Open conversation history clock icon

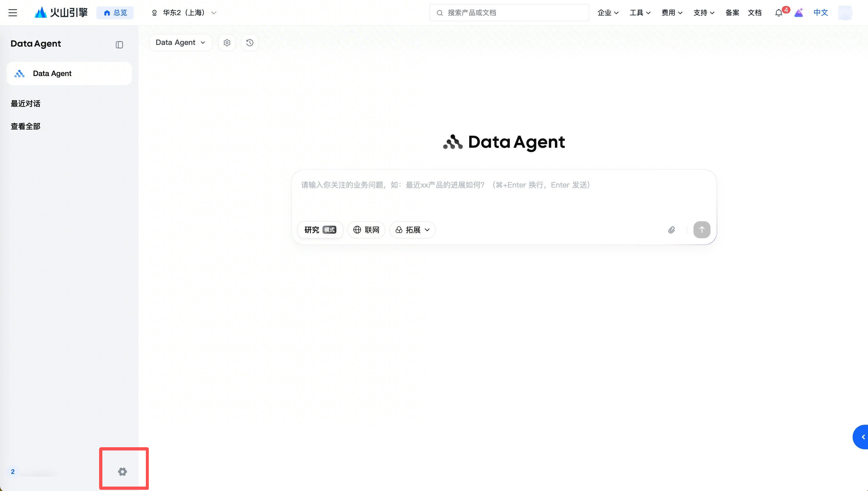[249, 43]
